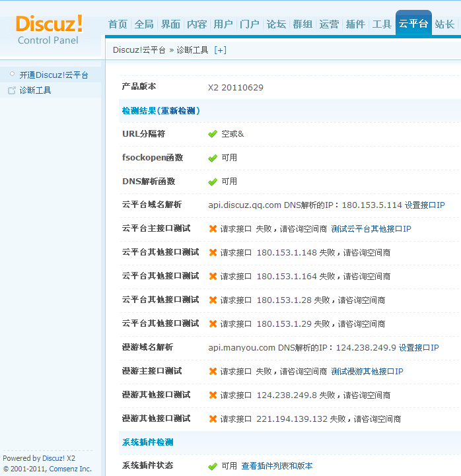Click the green check icon for 系统插件状态
The image size is (461, 476).
click(x=213, y=466)
